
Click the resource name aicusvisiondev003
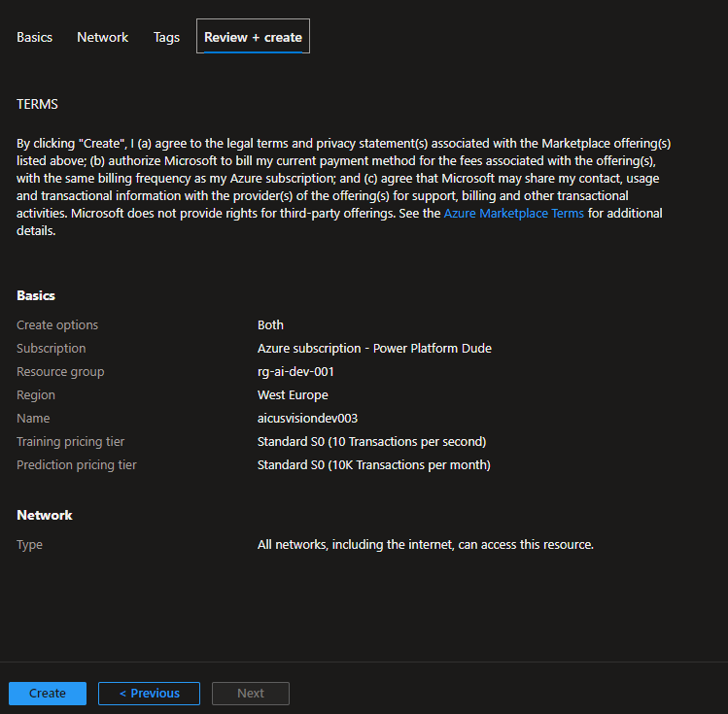[x=308, y=418]
